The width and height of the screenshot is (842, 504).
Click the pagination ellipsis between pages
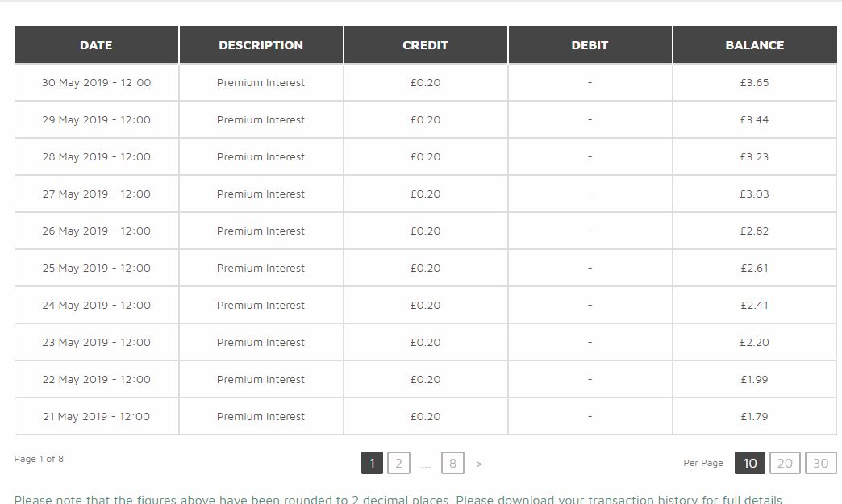[x=426, y=466]
